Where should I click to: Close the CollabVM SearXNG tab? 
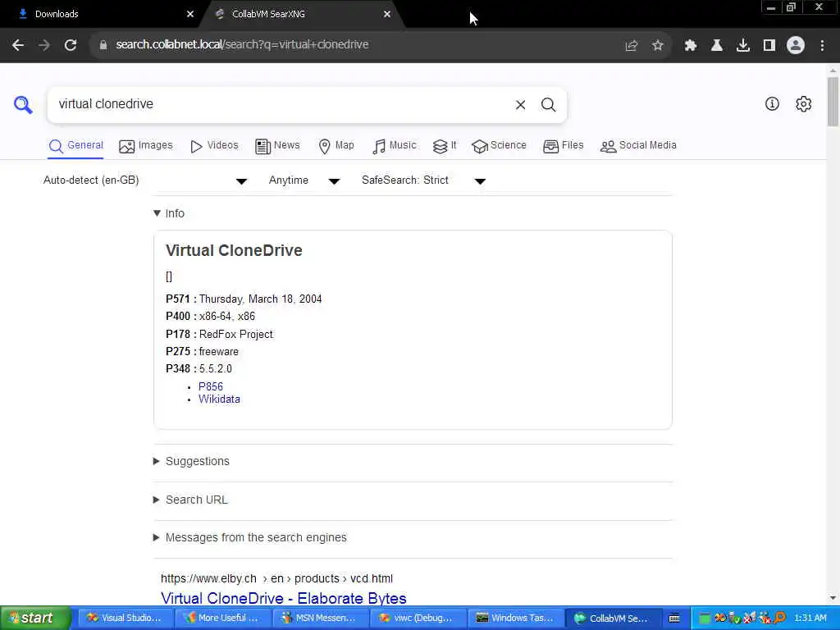point(387,14)
